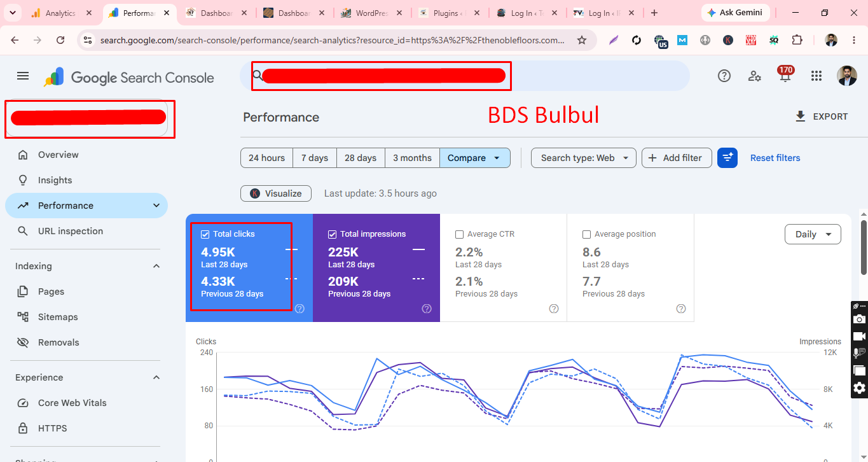Open a new browser tab
Image resolution: width=868 pixels, height=462 pixels.
(x=654, y=13)
